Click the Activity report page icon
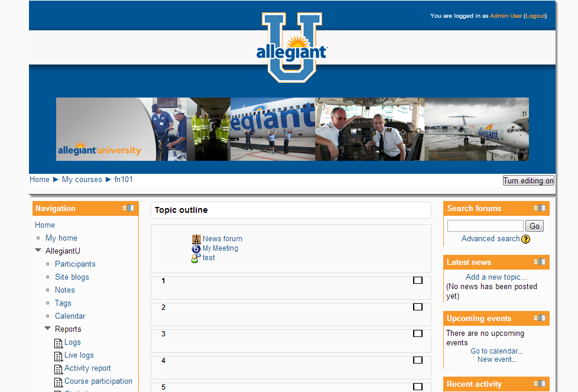 pos(59,369)
